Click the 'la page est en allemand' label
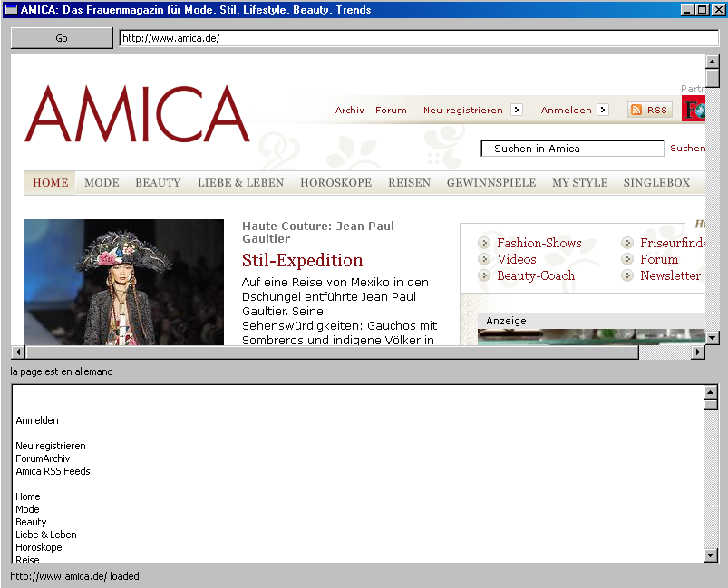The width and height of the screenshot is (728, 588). coord(62,371)
